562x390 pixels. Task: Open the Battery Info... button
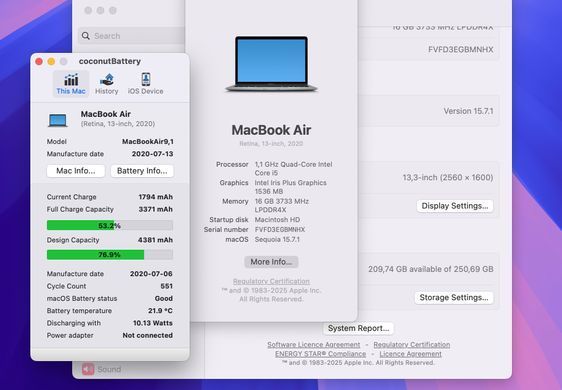pos(142,171)
